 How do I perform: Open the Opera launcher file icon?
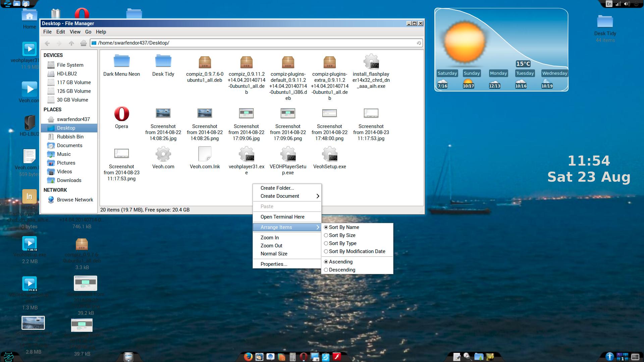coord(121,114)
